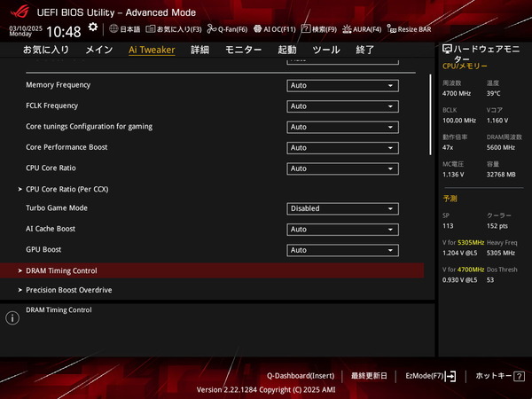Click the Memory Frequency label

[59, 85]
